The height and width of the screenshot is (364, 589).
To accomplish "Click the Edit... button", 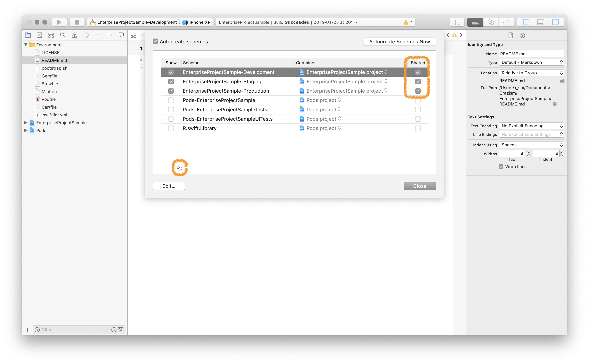I will 169,186.
